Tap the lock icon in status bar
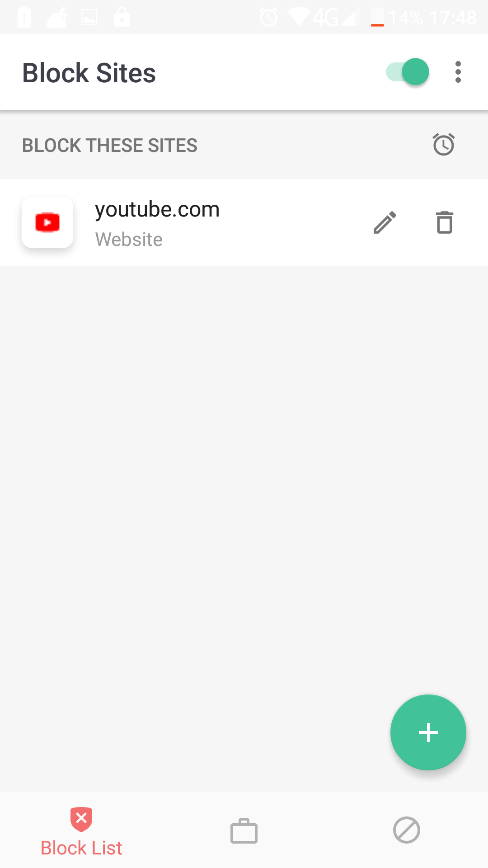Image resolution: width=488 pixels, height=868 pixels. tap(122, 17)
